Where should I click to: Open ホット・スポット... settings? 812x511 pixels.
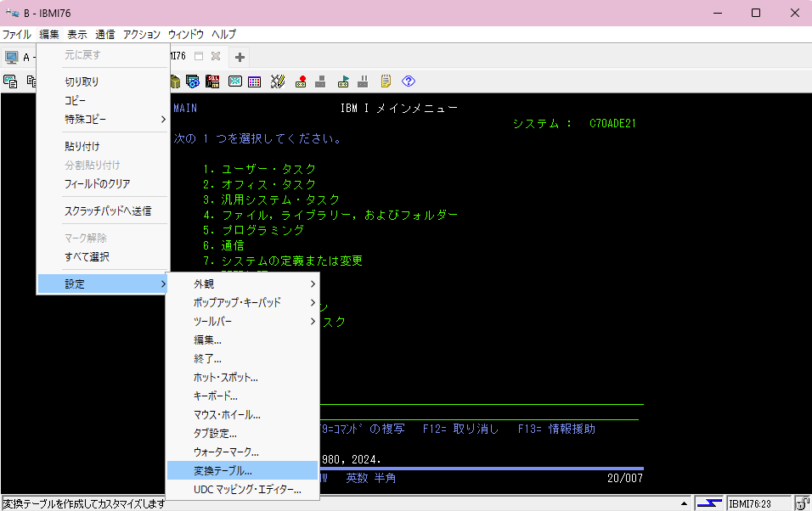(242, 378)
